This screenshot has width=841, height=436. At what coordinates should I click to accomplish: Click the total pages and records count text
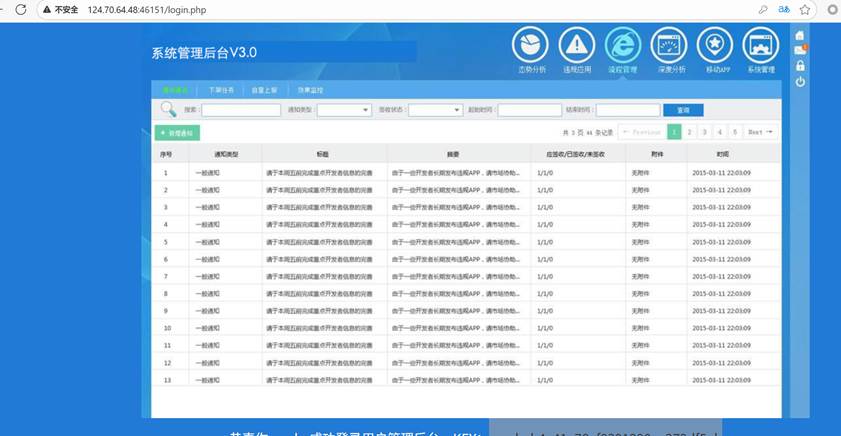click(587, 132)
